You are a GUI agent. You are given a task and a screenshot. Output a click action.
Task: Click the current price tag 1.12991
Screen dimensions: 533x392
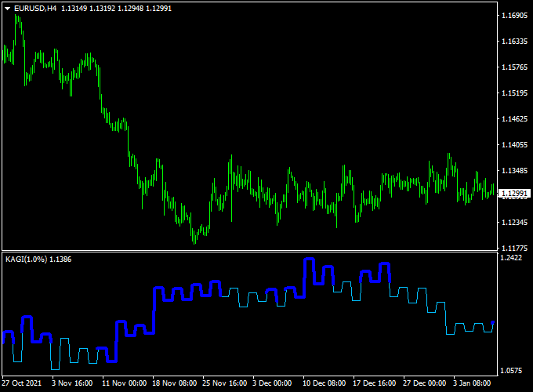tap(515, 193)
